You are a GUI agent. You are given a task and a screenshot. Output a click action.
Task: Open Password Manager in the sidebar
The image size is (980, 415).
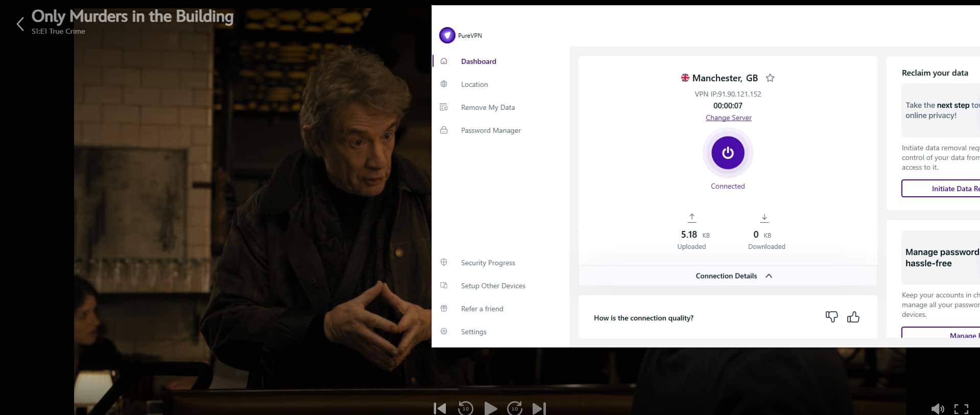click(491, 130)
